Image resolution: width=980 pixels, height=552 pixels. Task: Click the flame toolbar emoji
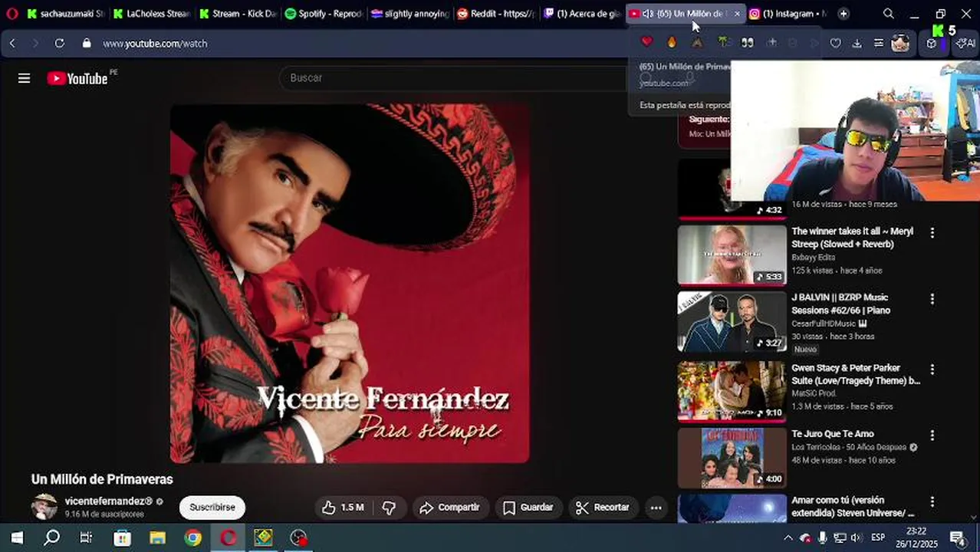coord(672,42)
